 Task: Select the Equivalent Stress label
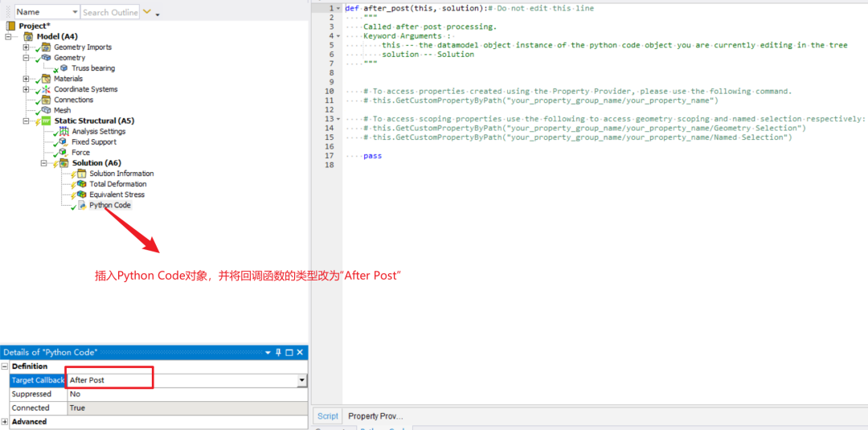pyautogui.click(x=117, y=195)
